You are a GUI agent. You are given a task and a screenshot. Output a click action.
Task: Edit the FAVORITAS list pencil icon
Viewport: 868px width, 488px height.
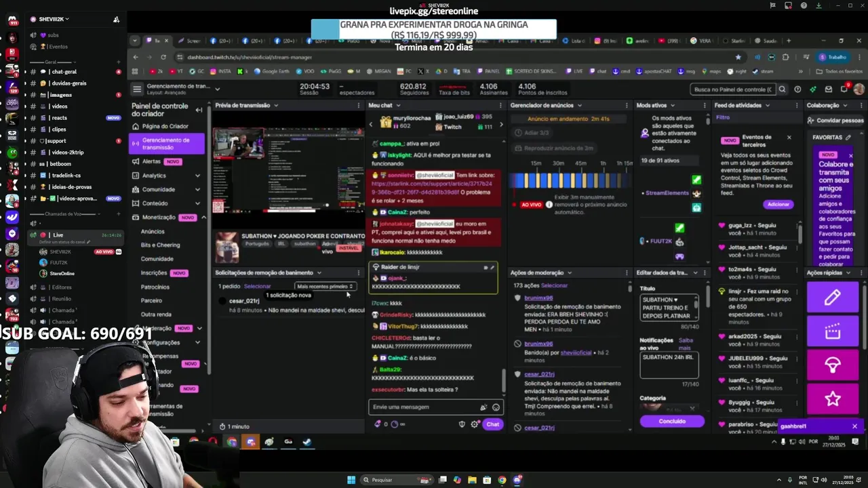point(848,137)
